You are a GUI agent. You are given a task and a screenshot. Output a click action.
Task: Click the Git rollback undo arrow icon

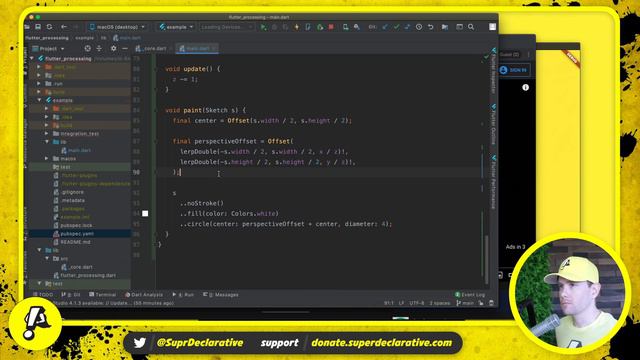tap(430, 27)
